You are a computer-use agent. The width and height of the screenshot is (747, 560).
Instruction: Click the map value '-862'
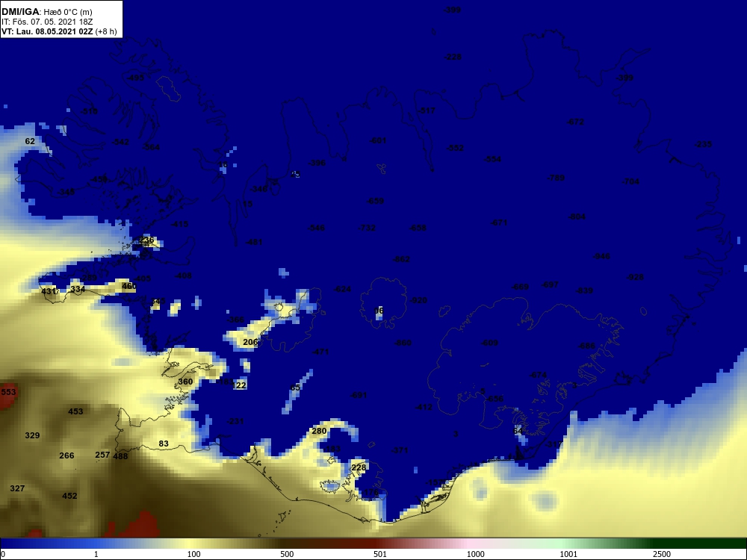click(401, 259)
